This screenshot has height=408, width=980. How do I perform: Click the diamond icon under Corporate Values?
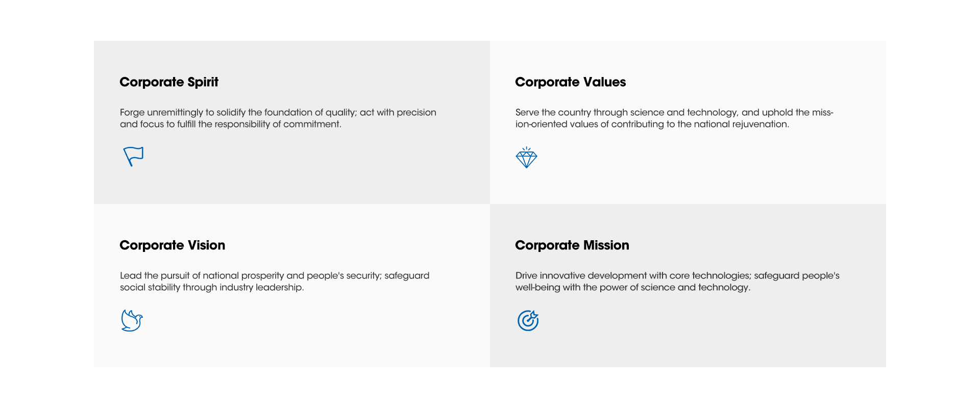(526, 158)
